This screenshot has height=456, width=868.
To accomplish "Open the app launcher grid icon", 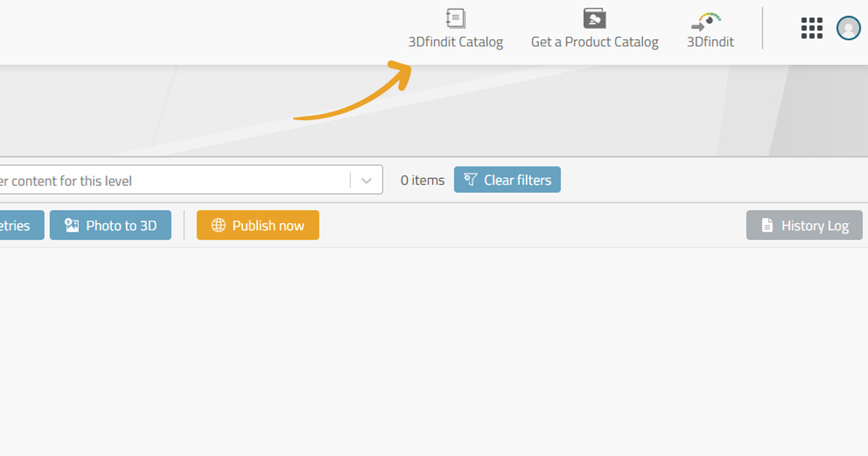I will click(812, 28).
